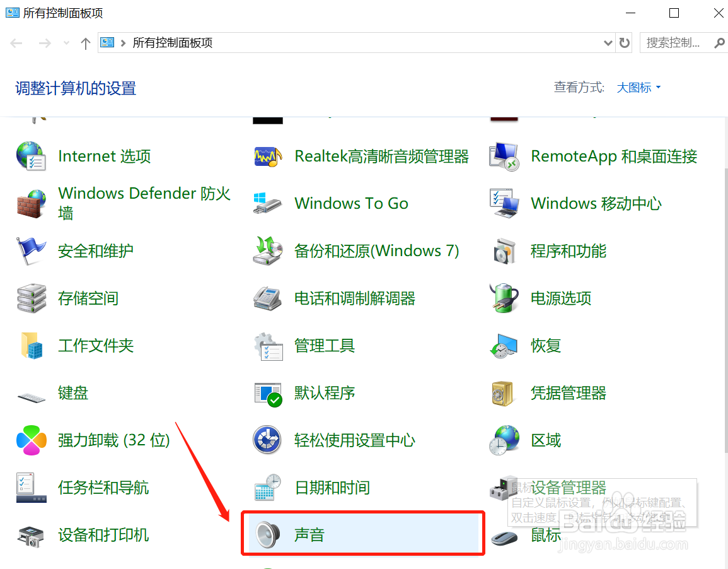Open the 轻松使用设置中心 icon

coord(267,440)
